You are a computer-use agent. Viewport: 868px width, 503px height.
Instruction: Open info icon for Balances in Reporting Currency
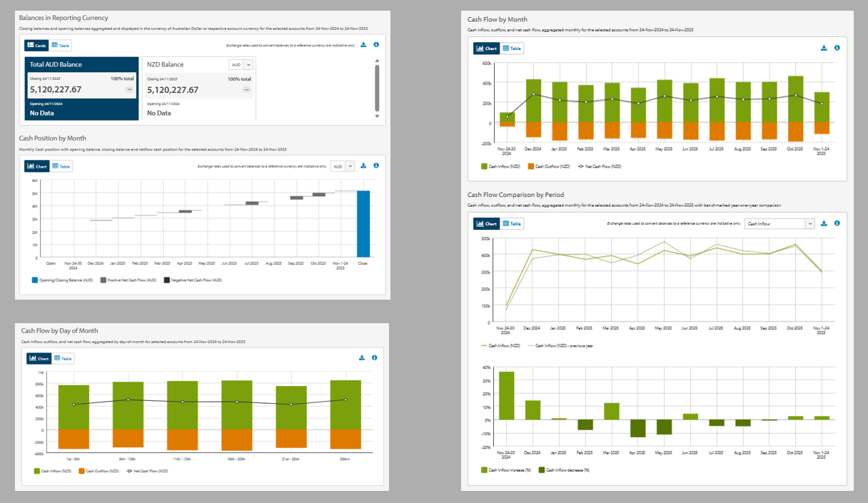click(376, 45)
